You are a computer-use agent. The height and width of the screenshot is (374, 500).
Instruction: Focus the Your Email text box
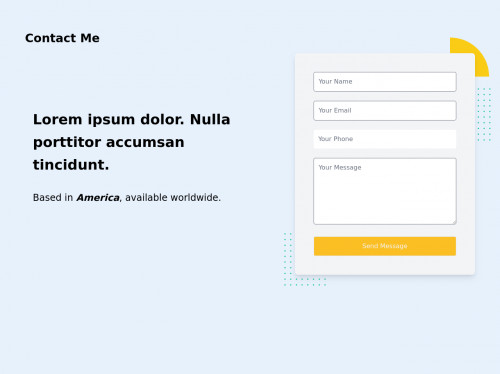click(x=385, y=111)
